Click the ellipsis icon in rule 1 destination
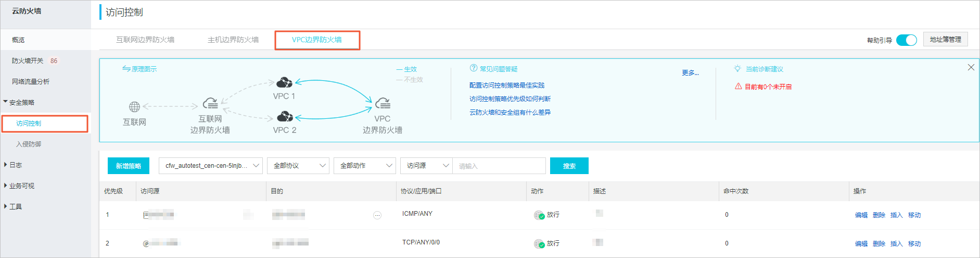This screenshot has width=980, height=258. (377, 215)
